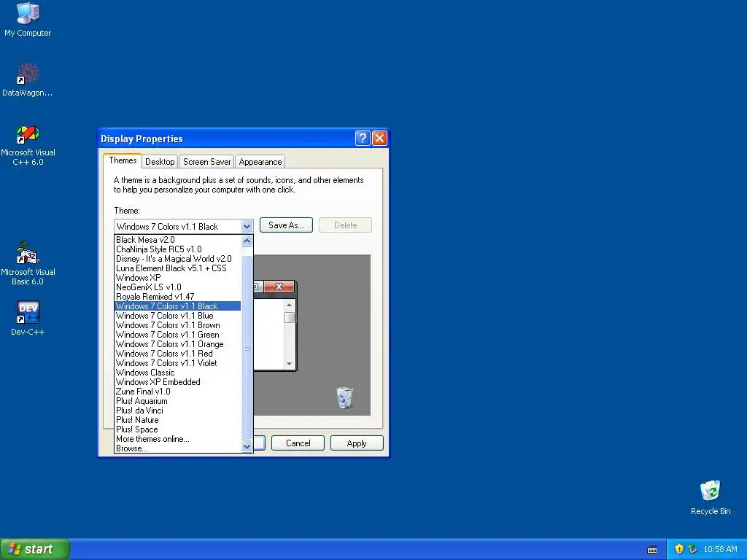Image resolution: width=747 pixels, height=560 pixels.
Task: Select the Recycle Bin desktop icon
Action: tap(711, 497)
